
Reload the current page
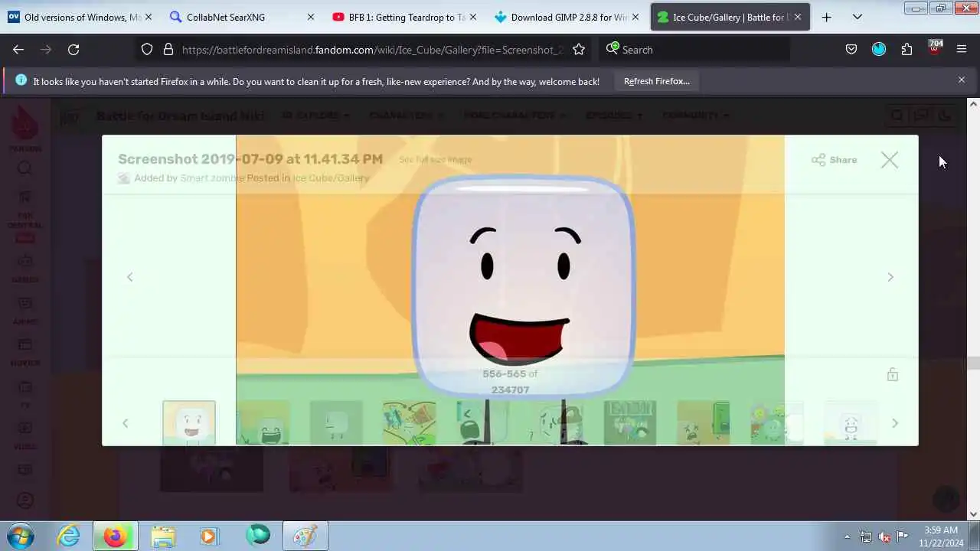pyautogui.click(x=73, y=49)
